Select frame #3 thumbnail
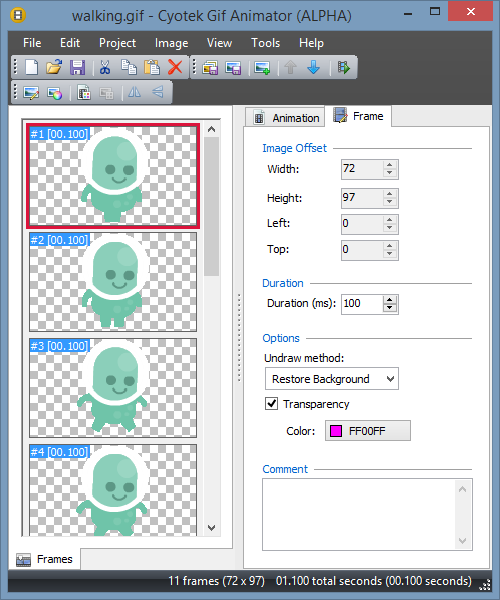 (113, 388)
